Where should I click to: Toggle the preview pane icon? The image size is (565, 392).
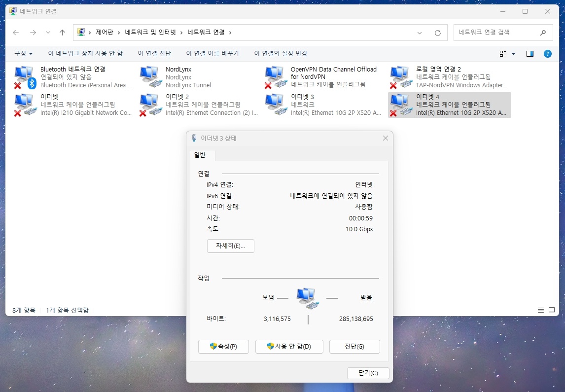tap(530, 54)
